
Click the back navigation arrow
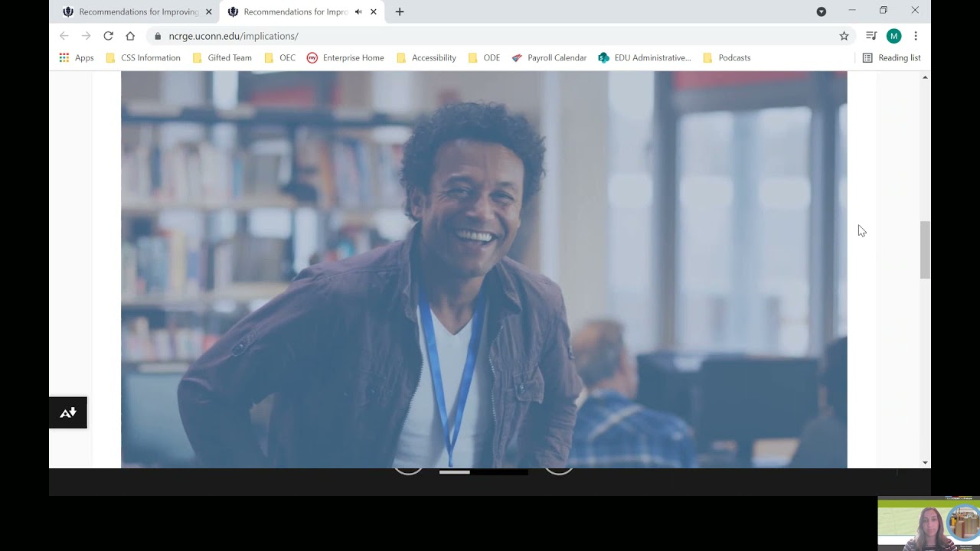(64, 36)
